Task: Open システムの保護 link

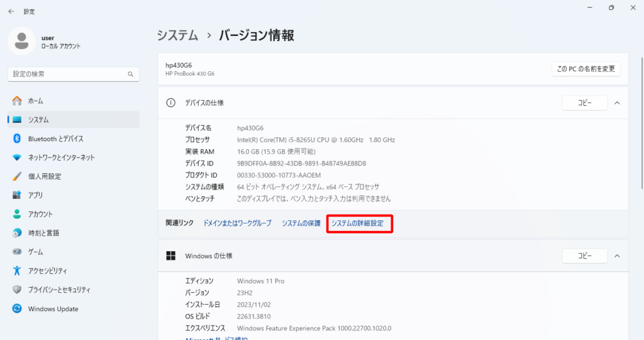Action: [x=301, y=224]
